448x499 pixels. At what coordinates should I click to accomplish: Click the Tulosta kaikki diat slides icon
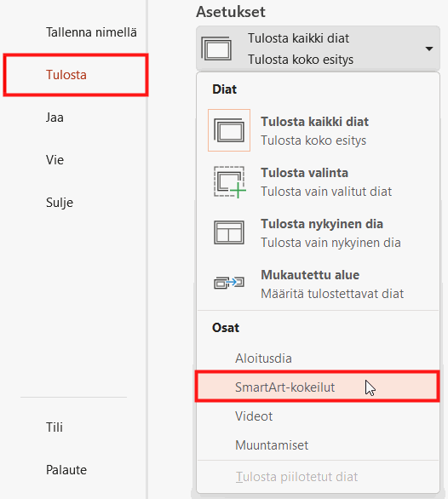[229, 130]
